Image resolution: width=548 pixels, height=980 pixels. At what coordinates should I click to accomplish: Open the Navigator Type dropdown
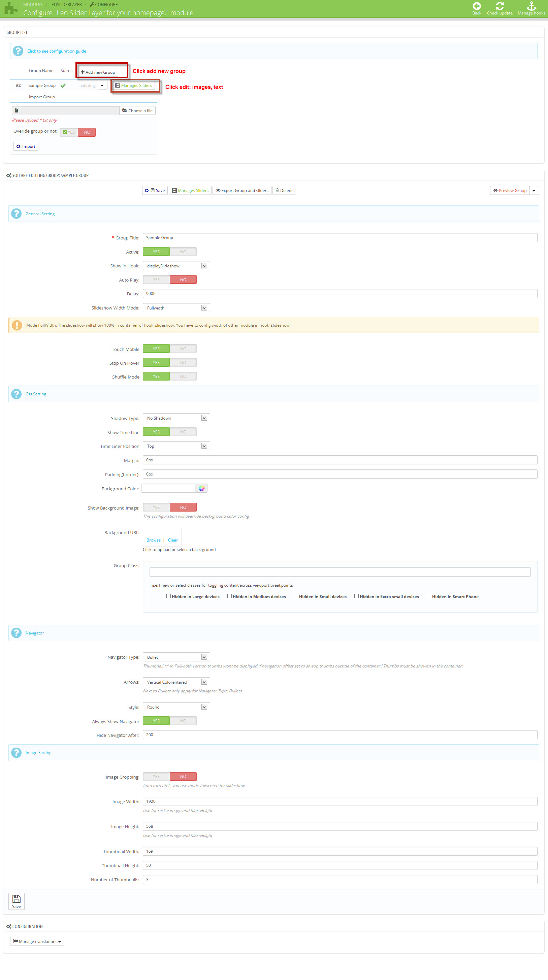pos(176,657)
